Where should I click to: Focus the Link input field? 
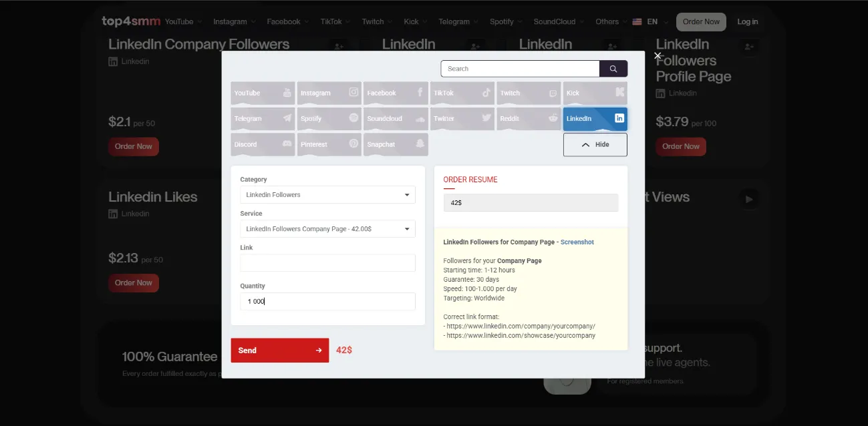327,263
